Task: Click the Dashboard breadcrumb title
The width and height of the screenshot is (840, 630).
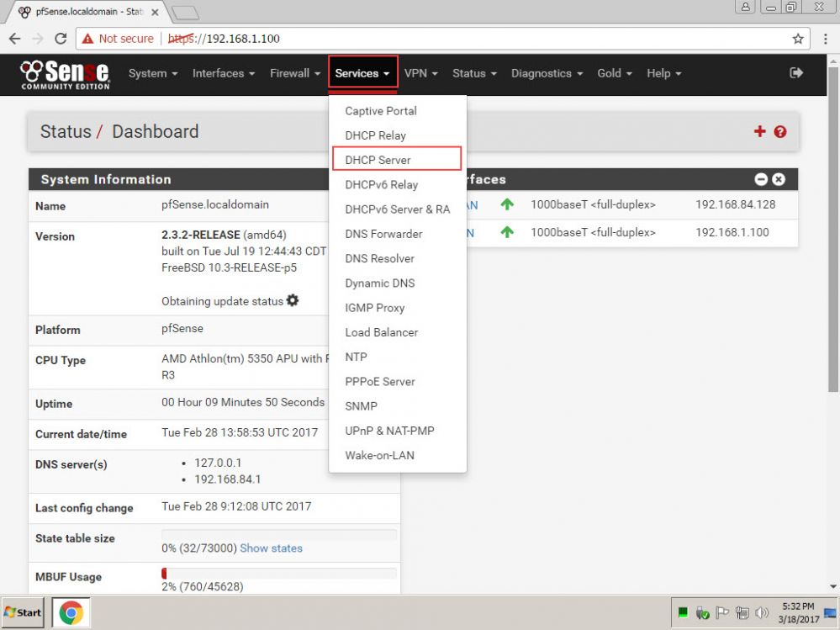Action: [156, 132]
